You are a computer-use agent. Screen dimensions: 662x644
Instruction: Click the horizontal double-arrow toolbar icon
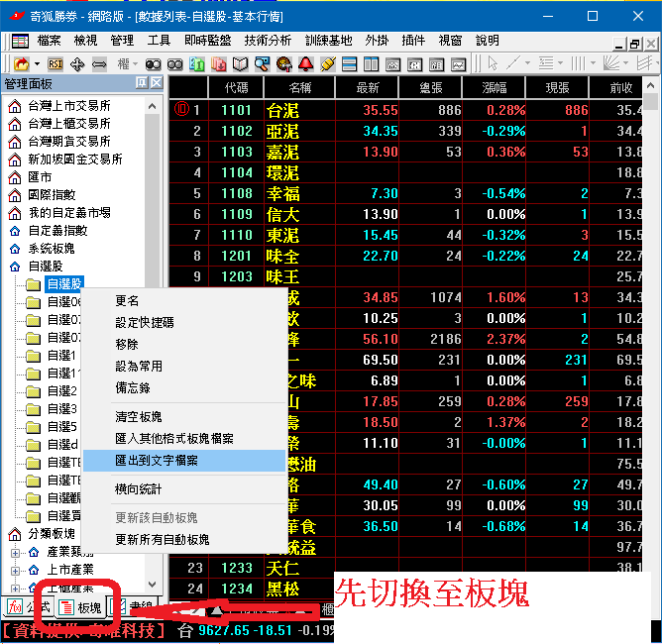[x=99, y=63]
